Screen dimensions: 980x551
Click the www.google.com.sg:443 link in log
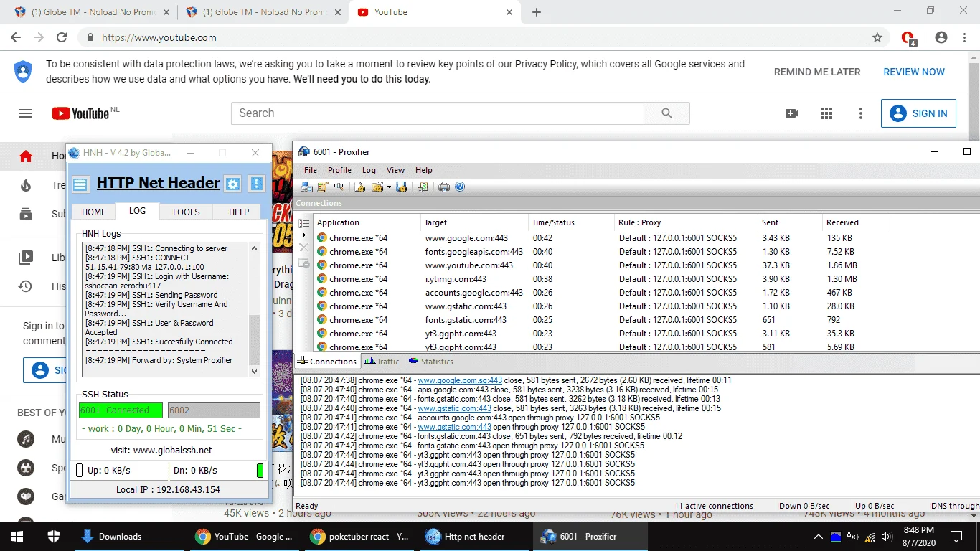tap(460, 380)
